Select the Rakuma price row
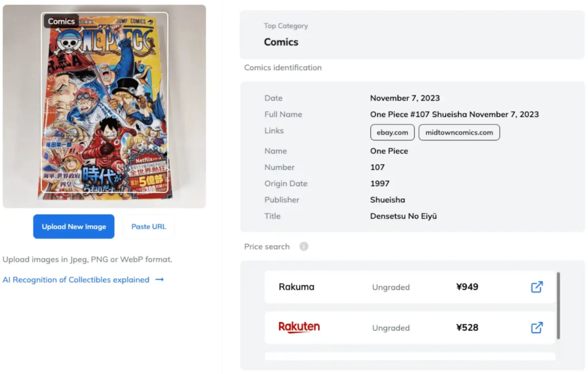 point(409,287)
